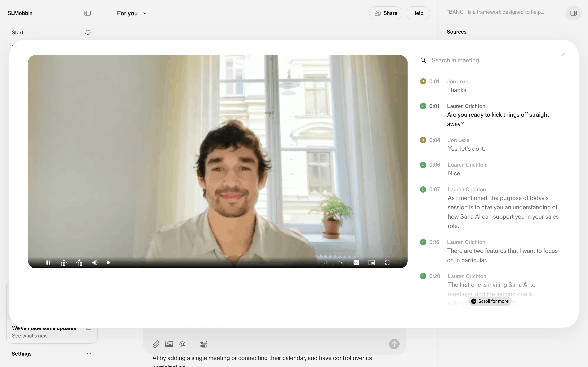Enable picture-in-picture mode
Image resolution: width=588 pixels, height=367 pixels.
372,263
